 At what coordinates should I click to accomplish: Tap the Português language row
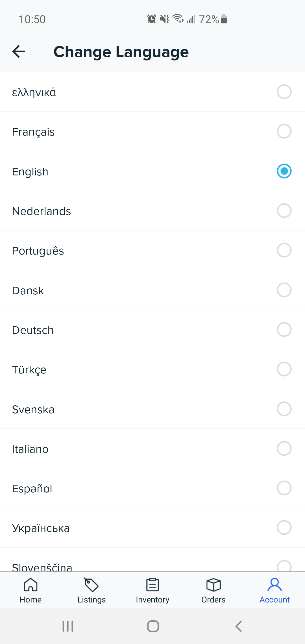tap(152, 251)
